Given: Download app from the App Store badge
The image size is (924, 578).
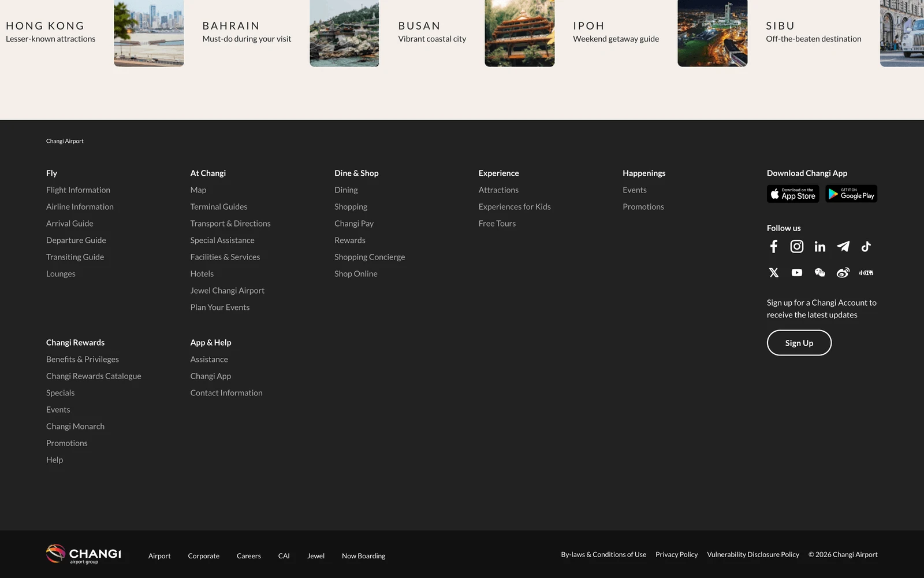Looking at the screenshot, I should pyautogui.click(x=793, y=194).
